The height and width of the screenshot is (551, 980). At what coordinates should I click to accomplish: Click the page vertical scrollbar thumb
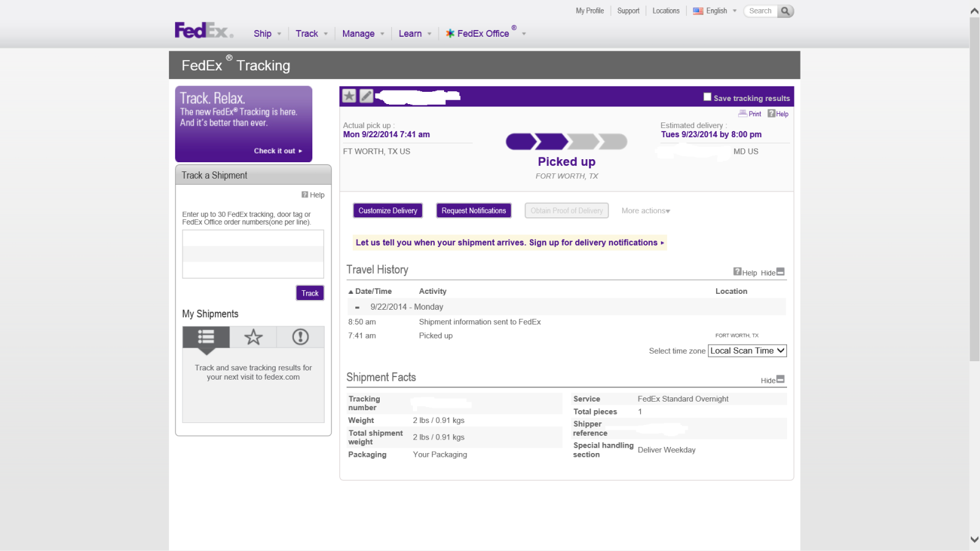[x=974, y=190]
